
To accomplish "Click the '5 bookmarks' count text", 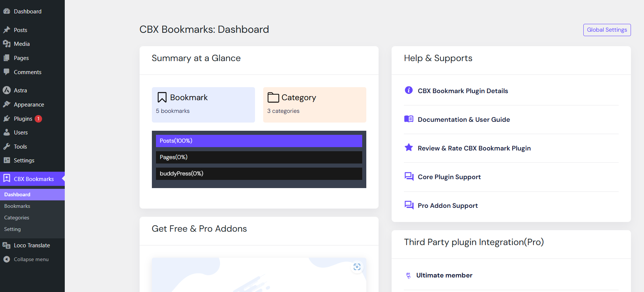I will [173, 111].
